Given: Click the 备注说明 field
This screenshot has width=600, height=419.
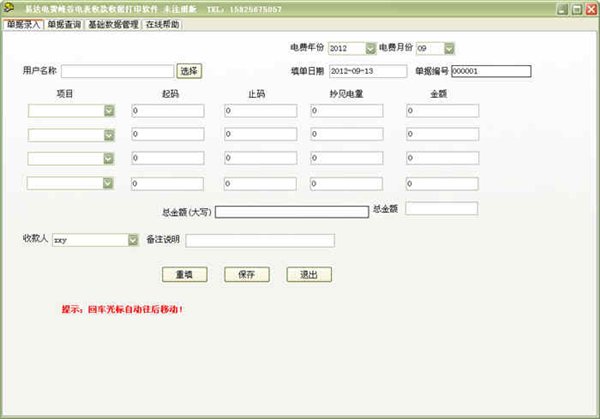Looking at the screenshot, I should pyautogui.click(x=260, y=241).
